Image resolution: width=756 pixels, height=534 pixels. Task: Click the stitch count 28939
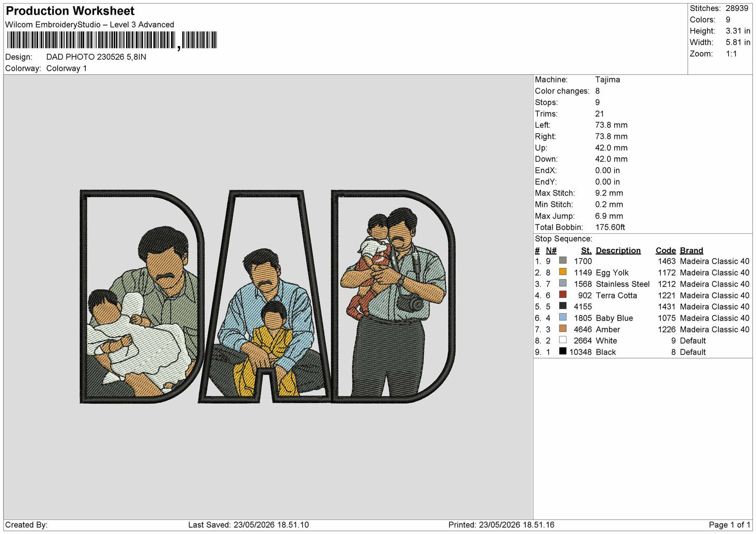[737, 8]
